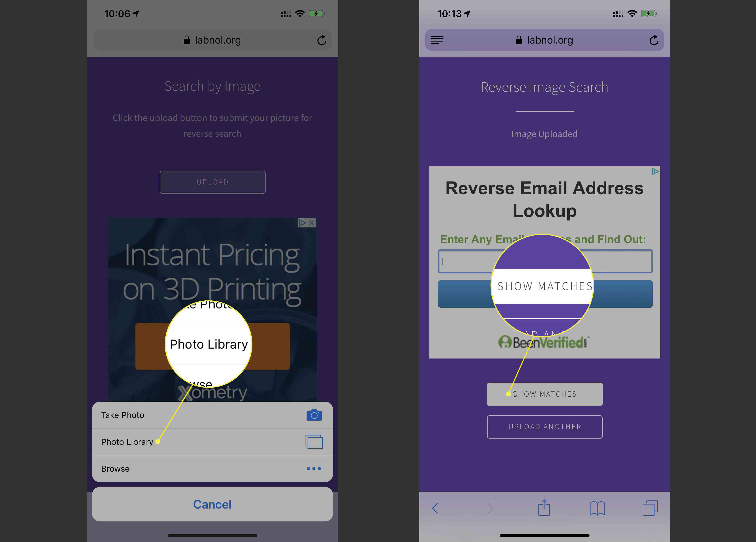756x542 pixels.
Task: Tap the Camera icon next to Take Photo
Action: pyautogui.click(x=314, y=415)
